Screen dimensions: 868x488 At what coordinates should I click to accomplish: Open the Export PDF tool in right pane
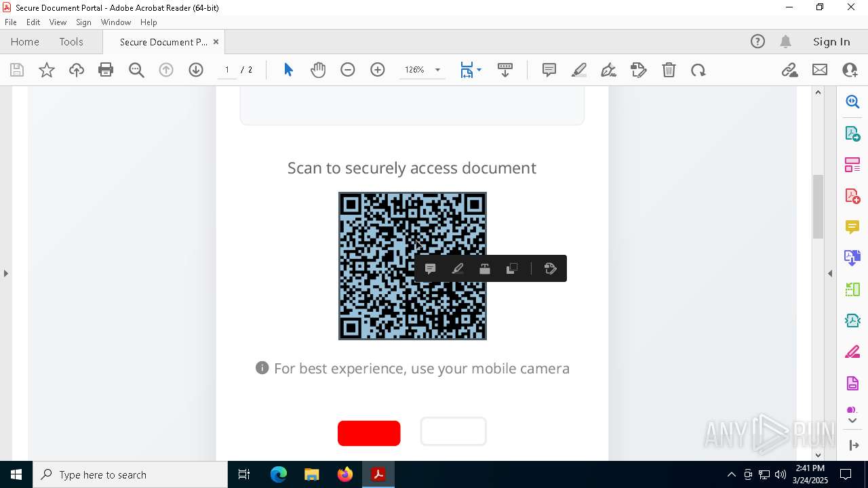(x=852, y=133)
